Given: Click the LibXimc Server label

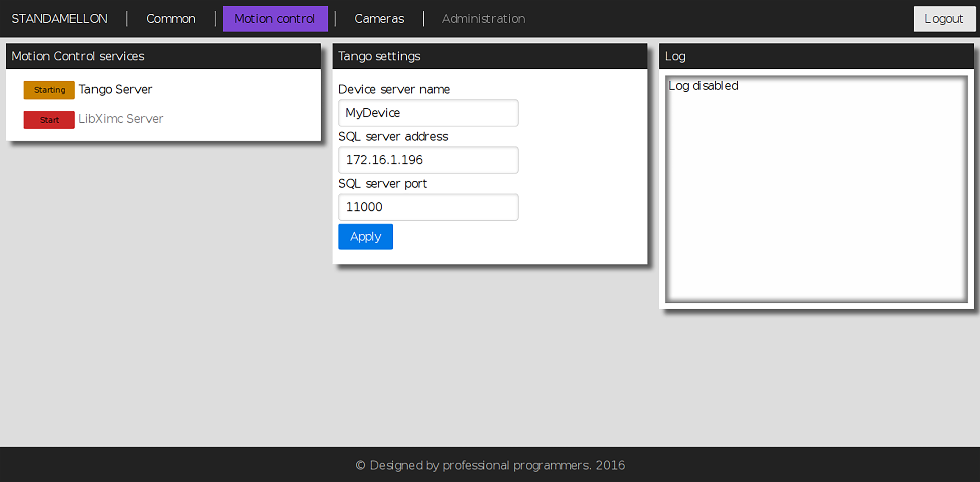Looking at the screenshot, I should click(120, 119).
